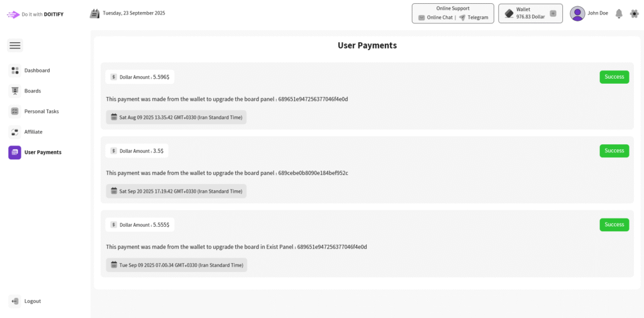Open Online Chat support
The height and width of the screenshot is (318, 644).
pyautogui.click(x=435, y=18)
